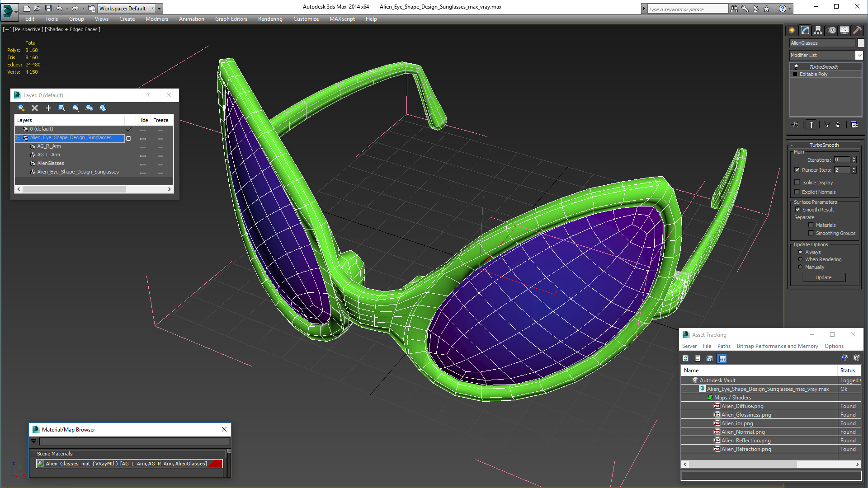Viewport: 868px width, 488px height.
Task: Uncheck Smooth Result checkbox
Action: [797, 210]
